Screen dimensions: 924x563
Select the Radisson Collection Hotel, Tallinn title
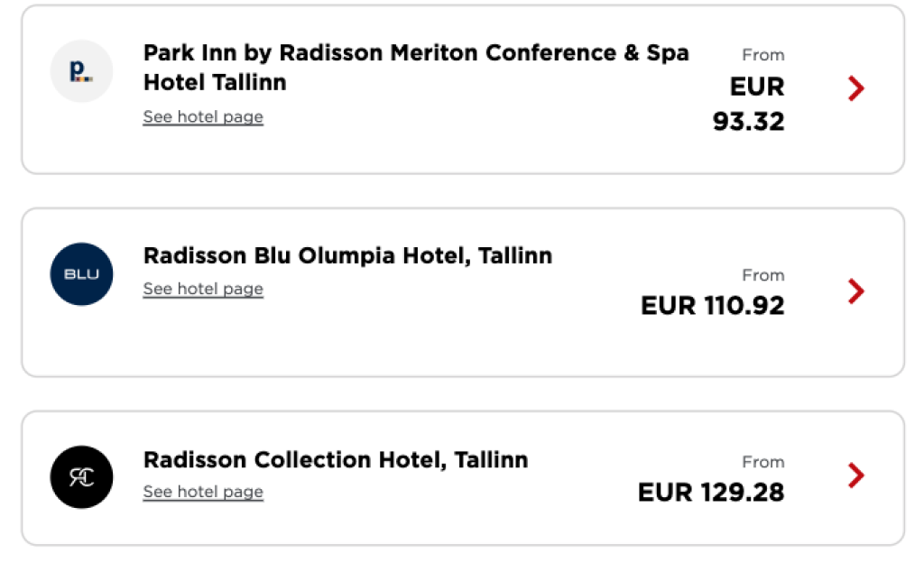[x=336, y=460]
